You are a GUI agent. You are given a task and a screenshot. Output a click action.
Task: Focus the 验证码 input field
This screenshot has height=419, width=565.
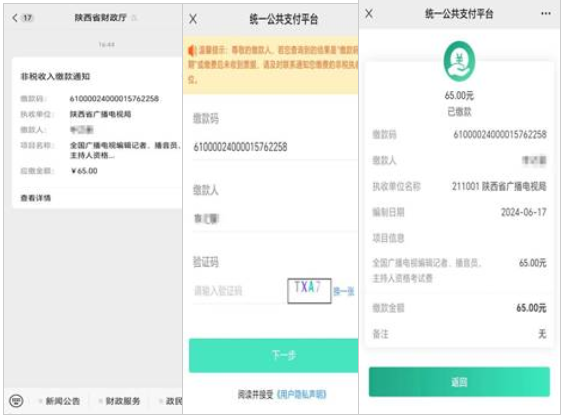point(238,291)
